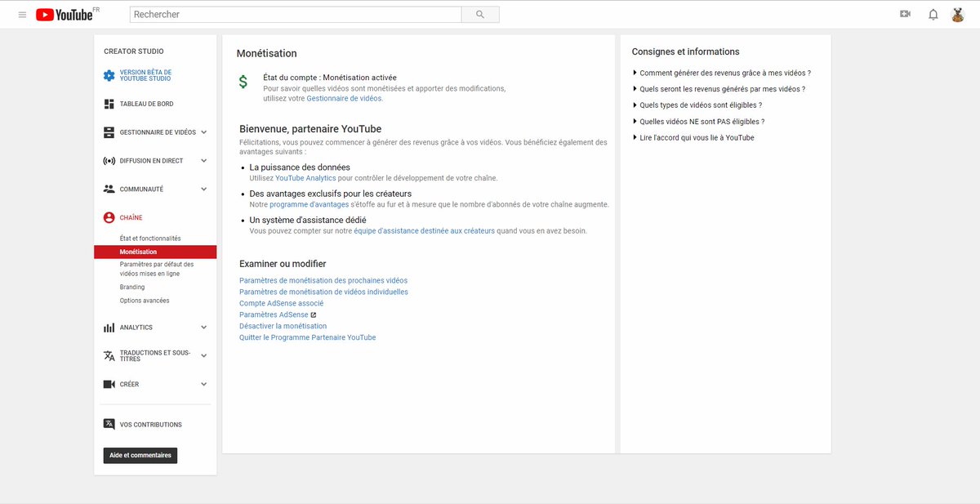Click the Communauté people icon
The image size is (980, 504).
[x=109, y=189]
